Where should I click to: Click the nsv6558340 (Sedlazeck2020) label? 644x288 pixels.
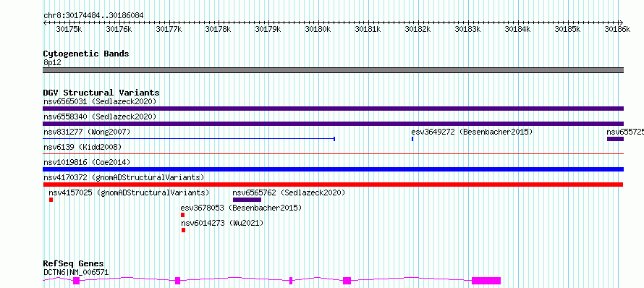pyautogui.click(x=100, y=117)
